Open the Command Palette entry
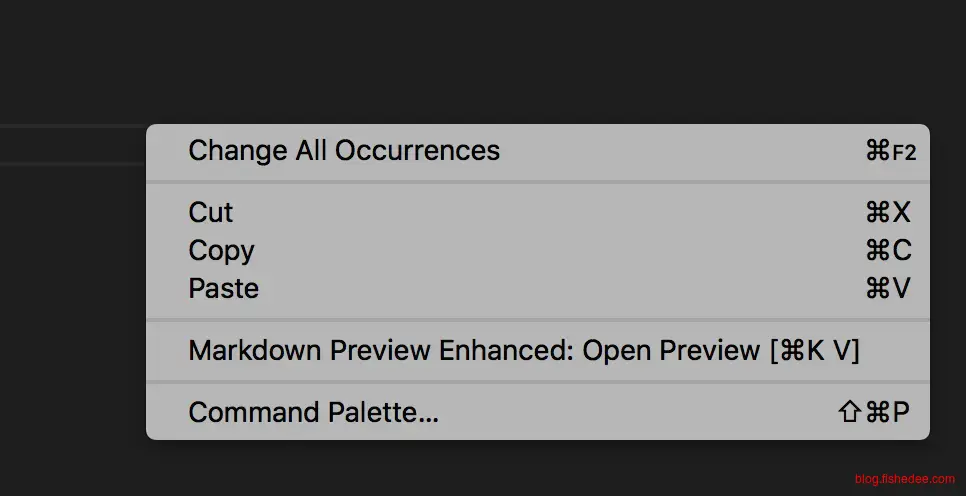The height and width of the screenshot is (496, 966). pyautogui.click(x=313, y=413)
